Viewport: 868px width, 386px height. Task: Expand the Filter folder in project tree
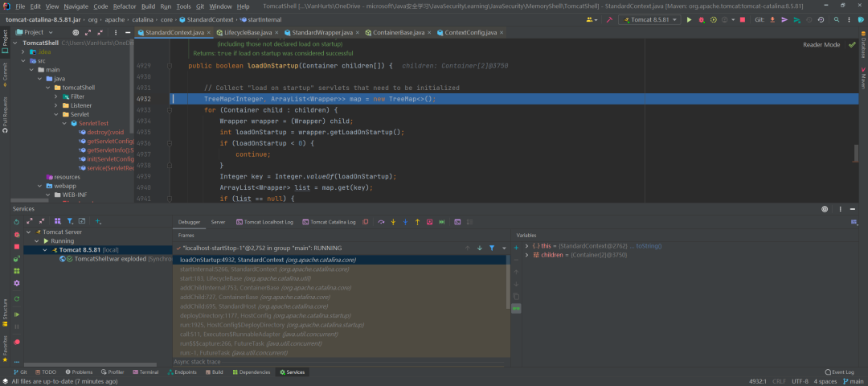[x=56, y=96]
